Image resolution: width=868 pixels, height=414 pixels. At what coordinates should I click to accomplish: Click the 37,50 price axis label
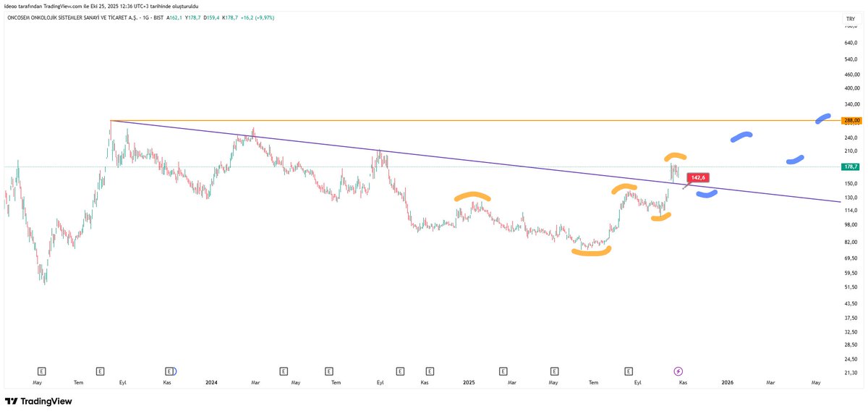(x=851, y=318)
